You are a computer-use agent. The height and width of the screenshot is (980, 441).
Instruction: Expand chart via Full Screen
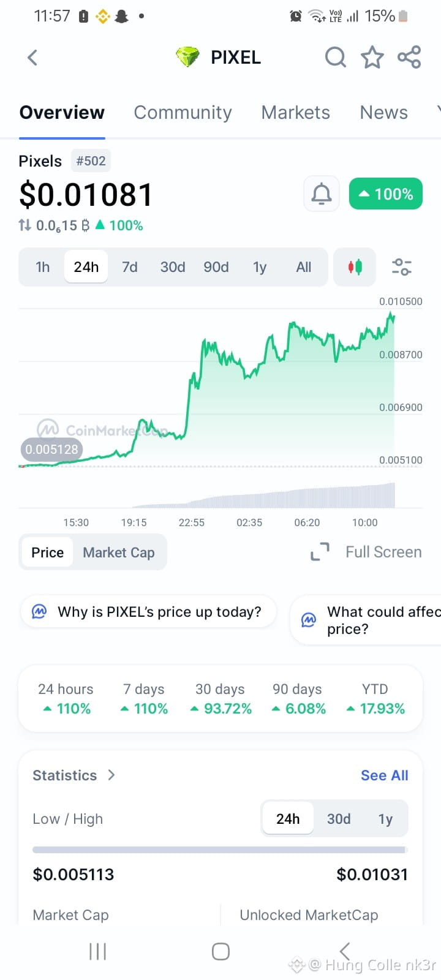[366, 552]
